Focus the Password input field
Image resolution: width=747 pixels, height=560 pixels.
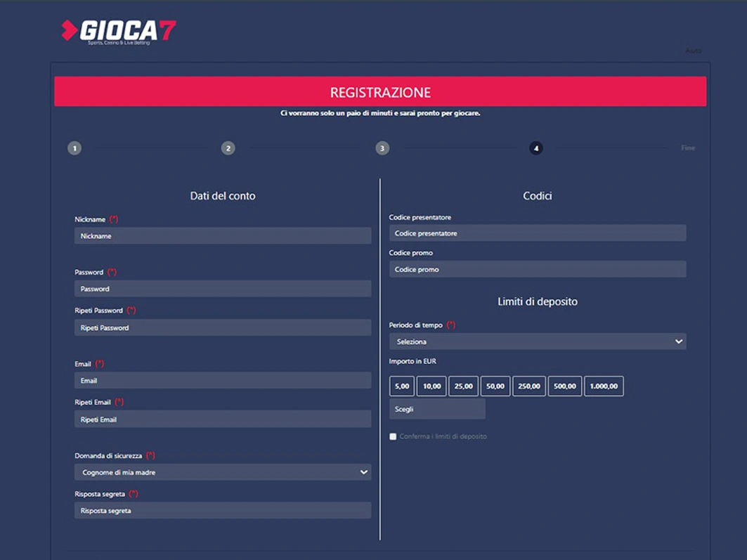click(x=223, y=289)
